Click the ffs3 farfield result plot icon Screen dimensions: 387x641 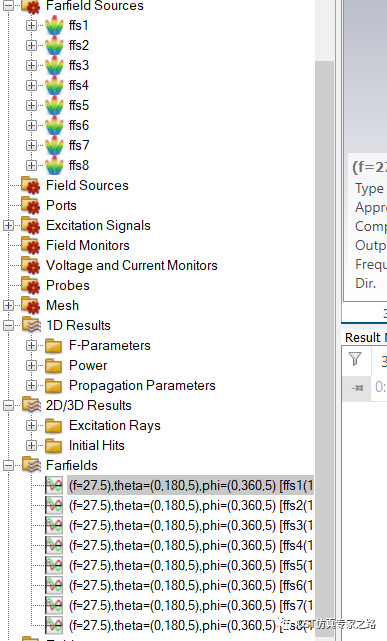tap(54, 526)
